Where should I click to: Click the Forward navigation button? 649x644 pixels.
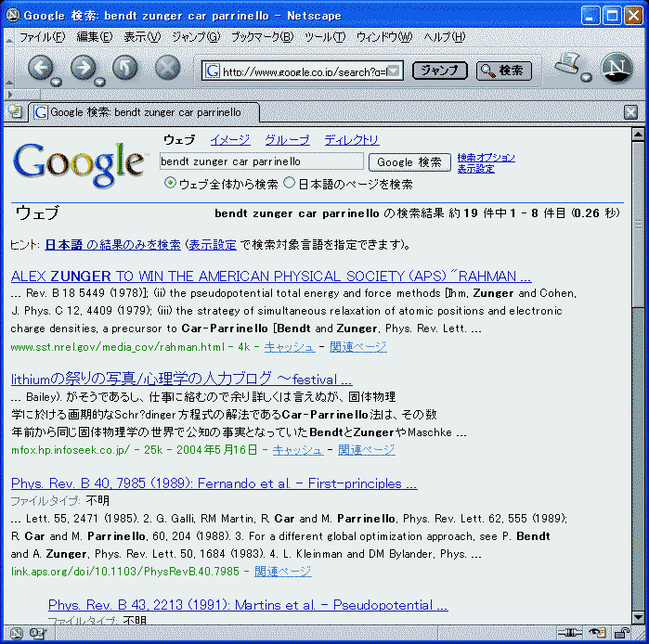click(82, 68)
